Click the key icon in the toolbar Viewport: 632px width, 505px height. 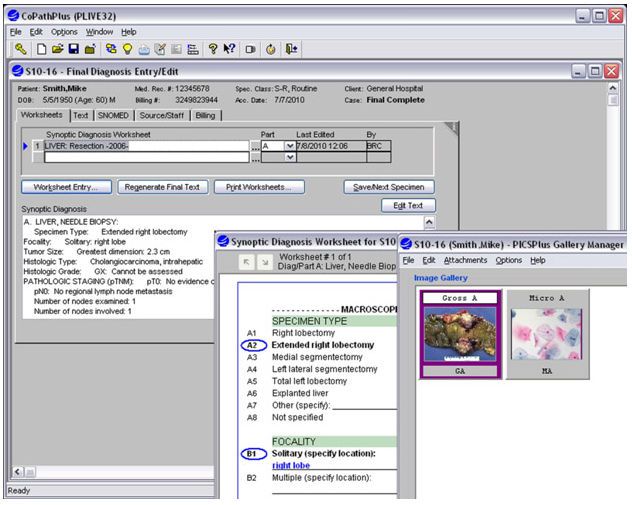(x=19, y=49)
